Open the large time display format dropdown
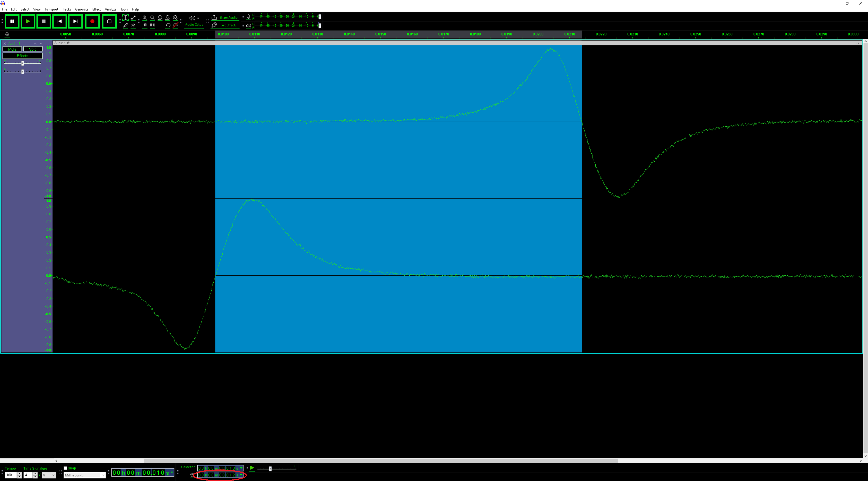 click(x=172, y=473)
